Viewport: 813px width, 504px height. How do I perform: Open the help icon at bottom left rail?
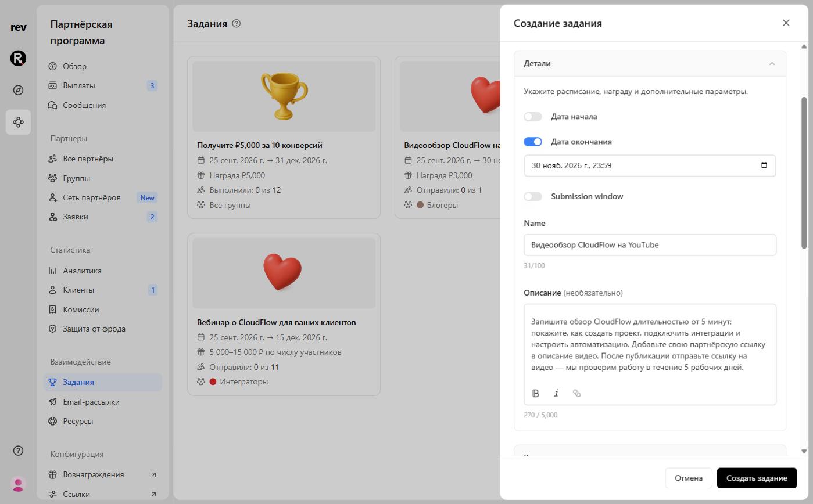pos(18,451)
